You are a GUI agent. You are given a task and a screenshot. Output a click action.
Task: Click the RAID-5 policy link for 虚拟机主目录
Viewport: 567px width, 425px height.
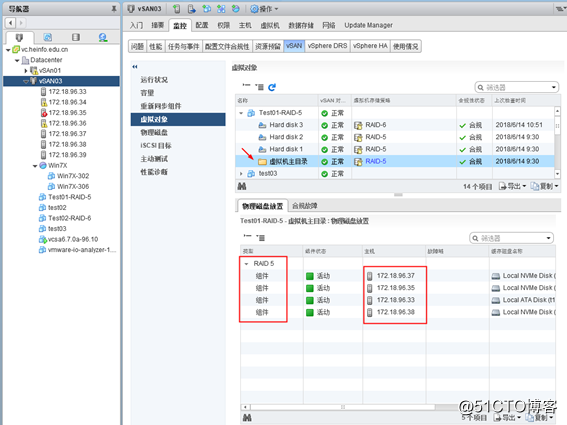point(376,161)
